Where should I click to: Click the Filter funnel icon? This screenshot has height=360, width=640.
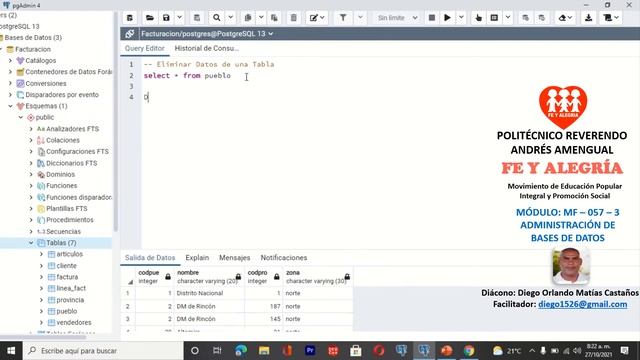(343, 18)
